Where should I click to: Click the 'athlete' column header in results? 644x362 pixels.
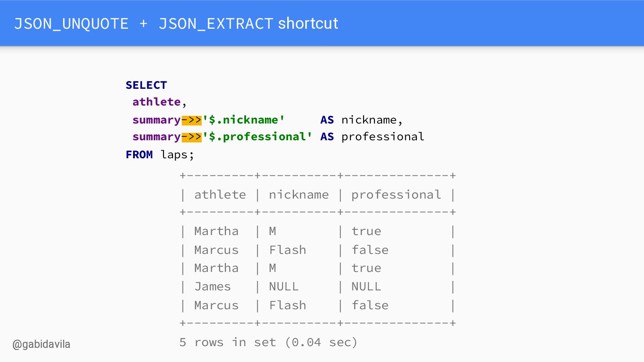pos(220,195)
